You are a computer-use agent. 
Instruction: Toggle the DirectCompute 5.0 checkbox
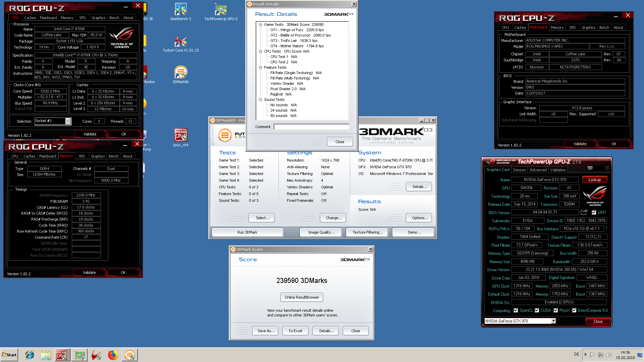coord(574,310)
